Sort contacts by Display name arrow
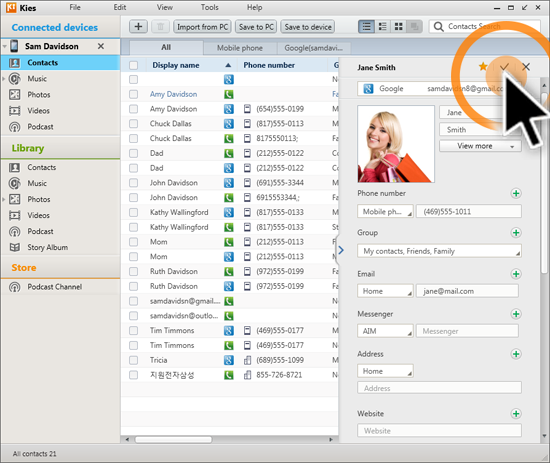Screen dimensions: 550x463 (228, 65)
